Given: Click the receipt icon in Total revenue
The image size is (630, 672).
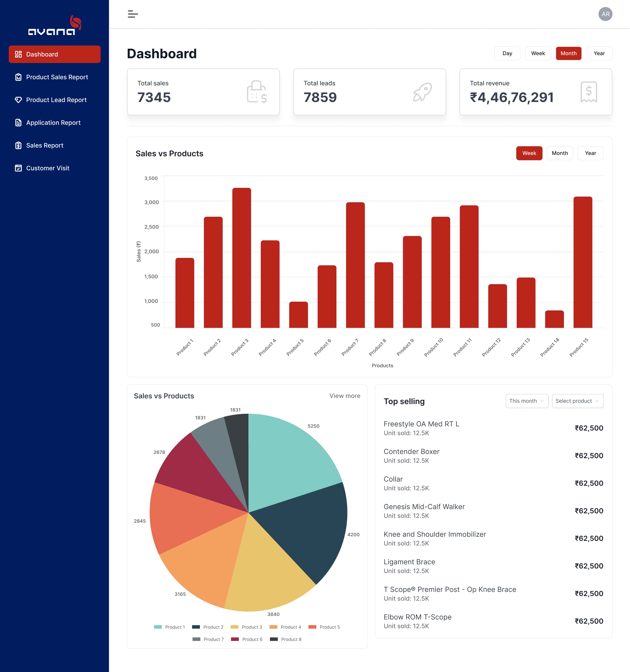Looking at the screenshot, I should pyautogui.click(x=588, y=92).
